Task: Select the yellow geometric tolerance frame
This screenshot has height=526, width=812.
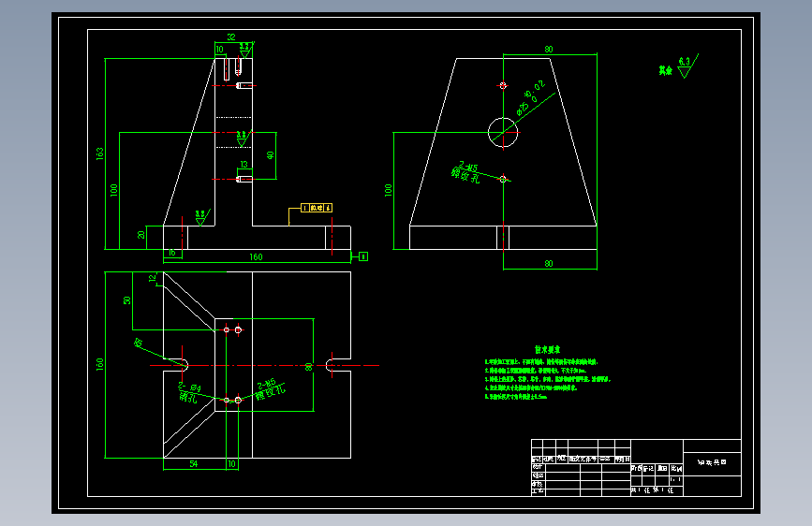Action: (317, 208)
